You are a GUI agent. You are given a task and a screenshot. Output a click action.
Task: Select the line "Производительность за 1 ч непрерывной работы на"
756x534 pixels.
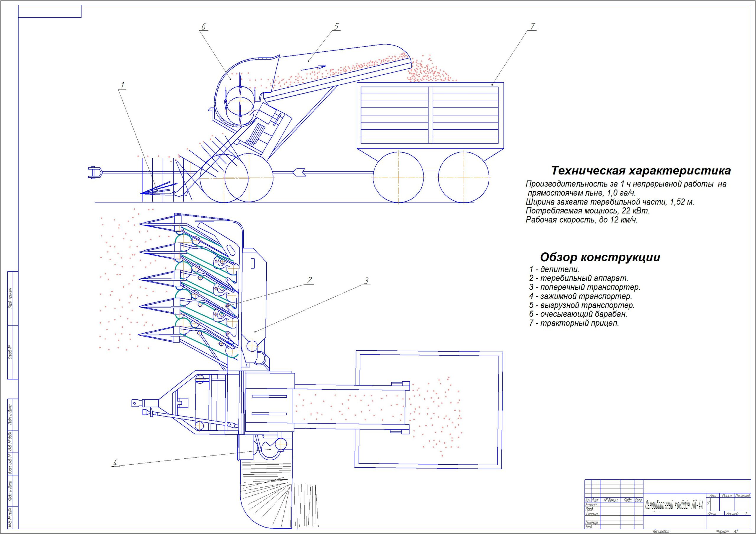tap(626, 184)
